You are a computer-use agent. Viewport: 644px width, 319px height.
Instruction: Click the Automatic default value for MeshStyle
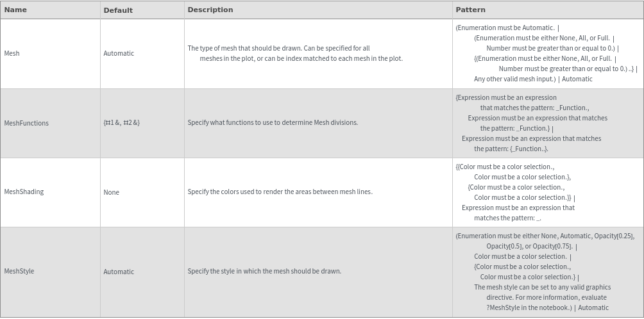coord(119,272)
